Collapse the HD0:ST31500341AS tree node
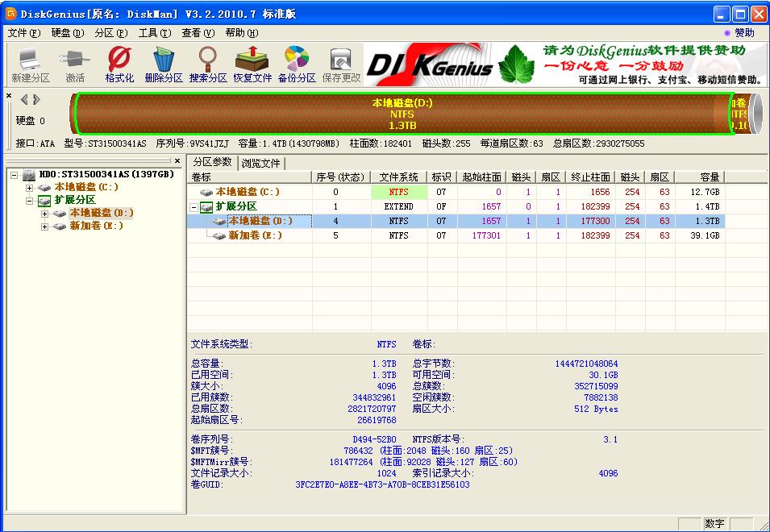This screenshot has width=770, height=532. 15,175
